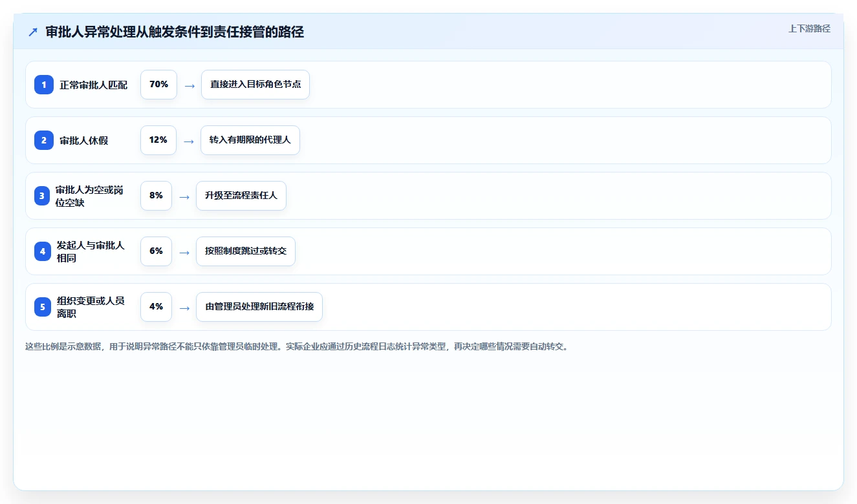Select step number 2 badge

click(44, 140)
